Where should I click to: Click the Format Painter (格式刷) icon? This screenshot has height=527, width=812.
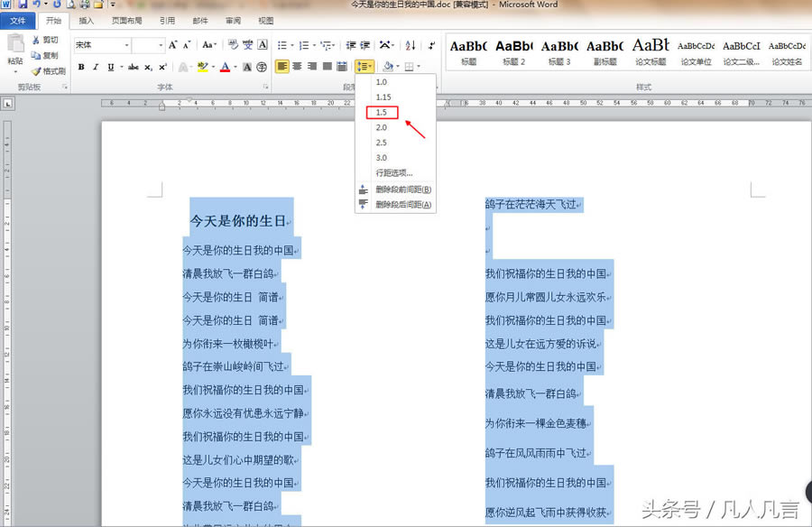coord(35,71)
